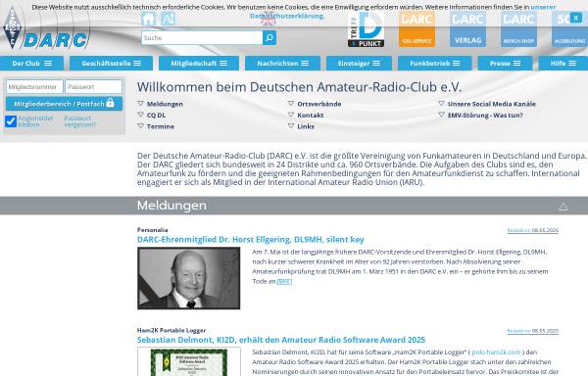Dismiss the cookie notice with X
This screenshot has height=376, width=588.
click(x=575, y=18)
